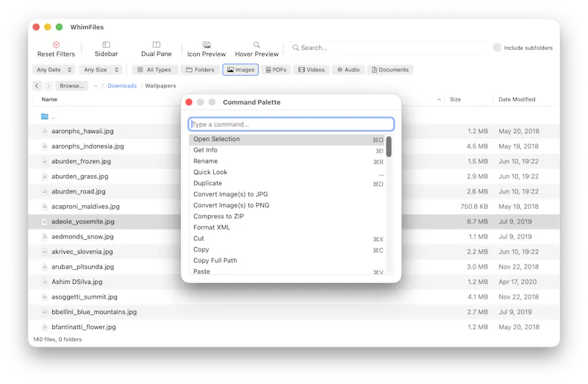Filter by Audio files
The height and width of the screenshot is (384, 588).
pos(348,70)
